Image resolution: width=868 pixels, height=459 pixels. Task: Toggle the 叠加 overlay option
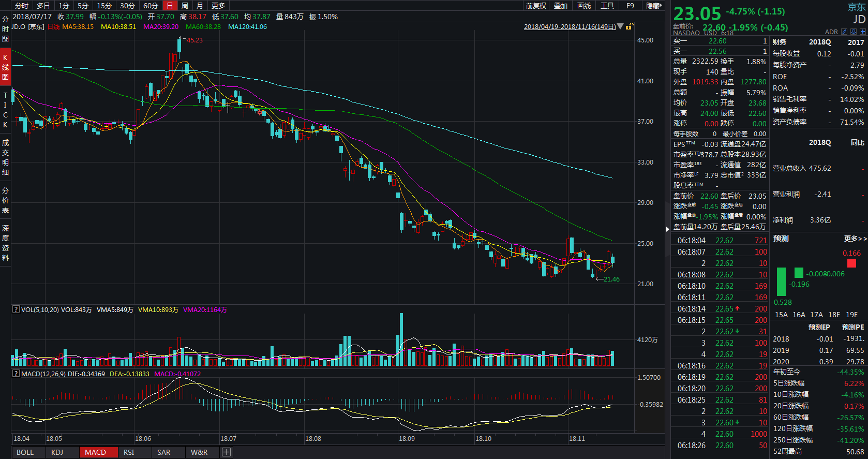pyautogui.click(x=561, y=6)
